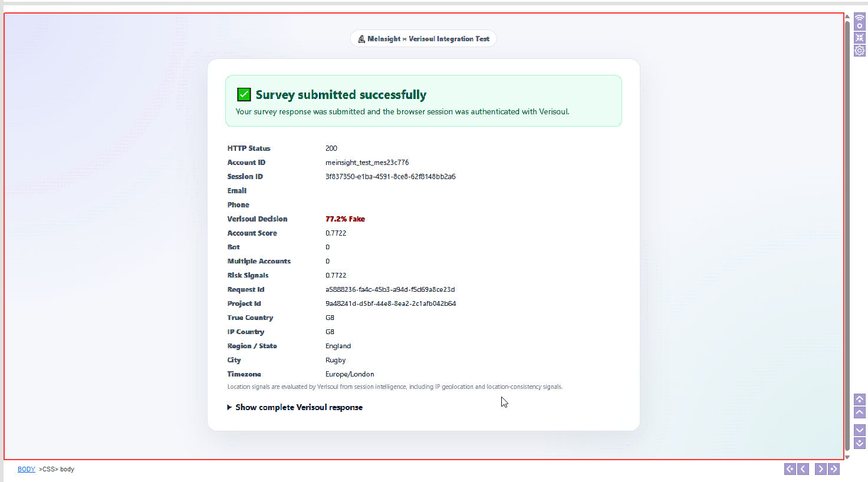Click the Project Id value starting 9a48241d
This screenshot has height=482, width=868.
(x=390, y=304)
